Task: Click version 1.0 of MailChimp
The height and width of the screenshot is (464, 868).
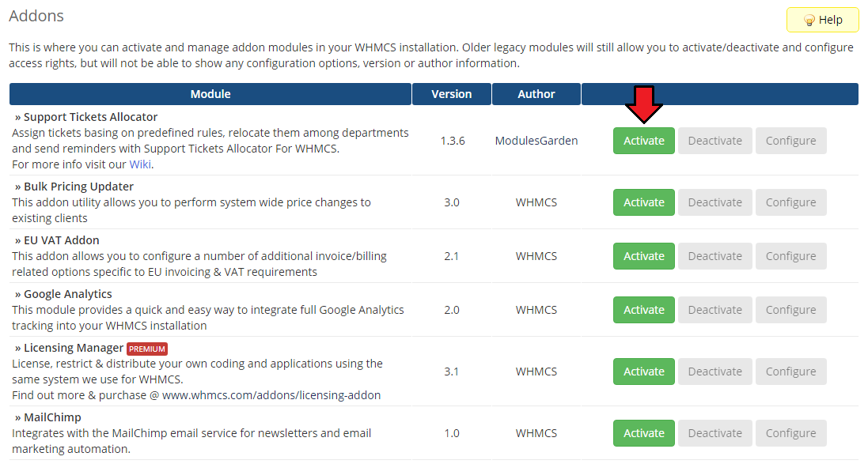Action: point(452,433)
